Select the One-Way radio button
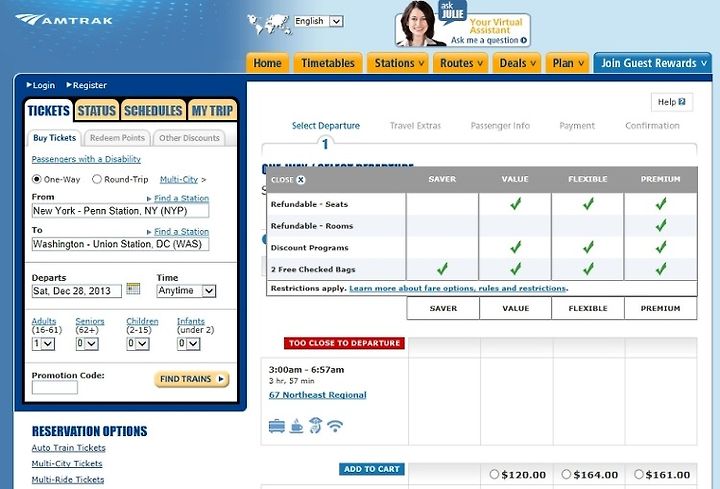 pyautogui.click(x=37, y=179)
